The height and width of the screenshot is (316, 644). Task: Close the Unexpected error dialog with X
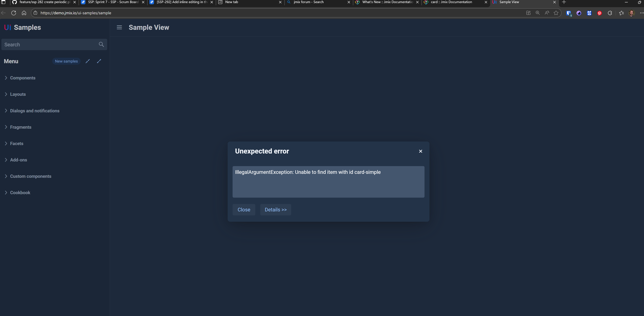(x=421, y=151)
